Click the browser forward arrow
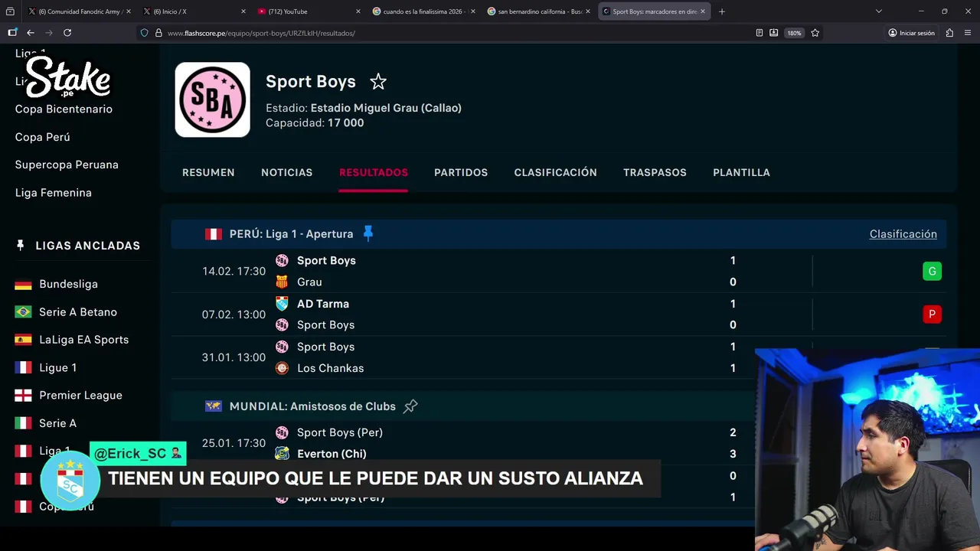980x551 pixels. pyautogui.click(x=49, y=33)
